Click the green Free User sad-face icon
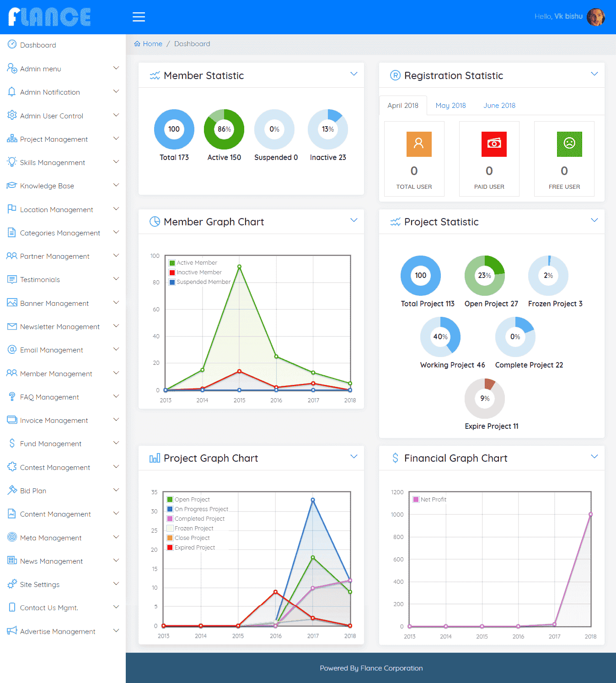This screenshot has height=683, width=616. coord(569,144)
